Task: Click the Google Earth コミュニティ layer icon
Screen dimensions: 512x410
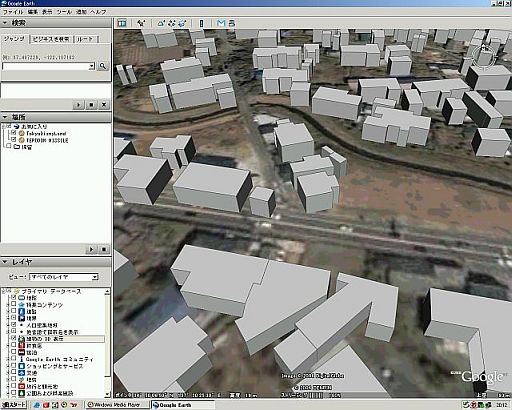Action: 21,359
